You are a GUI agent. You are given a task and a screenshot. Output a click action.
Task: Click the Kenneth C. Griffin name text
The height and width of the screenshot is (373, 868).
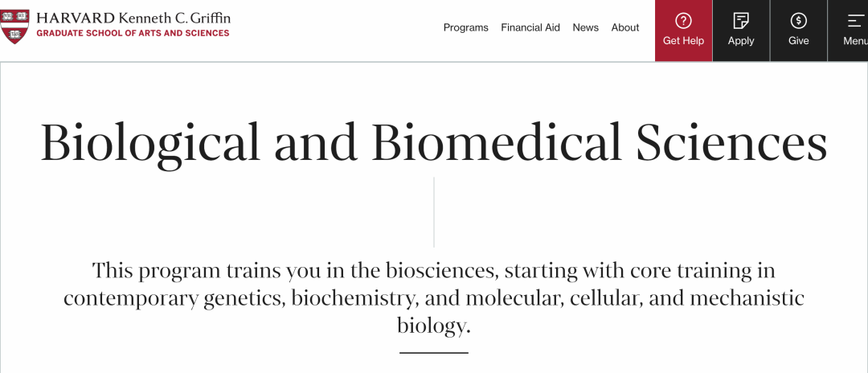[x=174, y=18]
